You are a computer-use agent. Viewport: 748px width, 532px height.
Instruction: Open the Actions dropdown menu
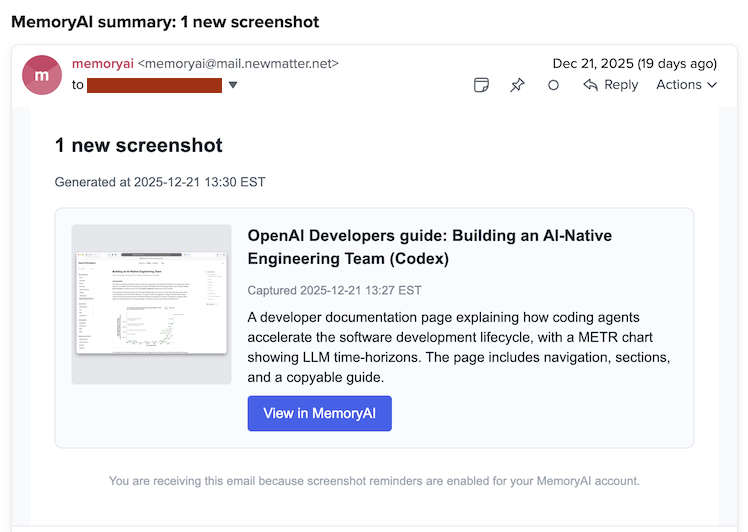[686, 85]
